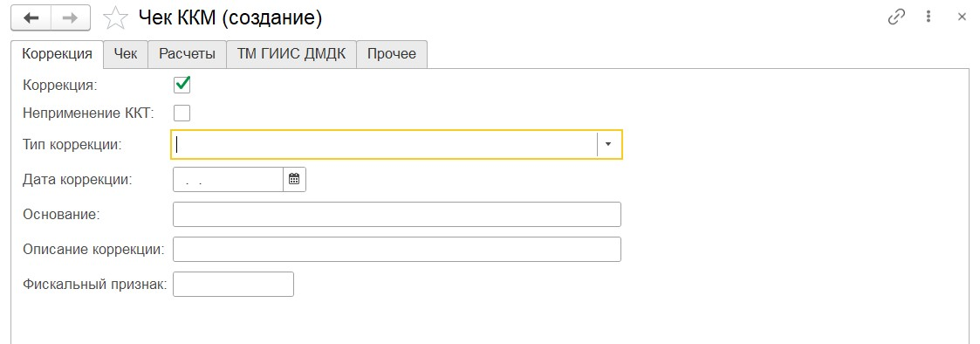980x344 pixels.
Task: Switch to the Чек tab
Action: pos(126,54)
